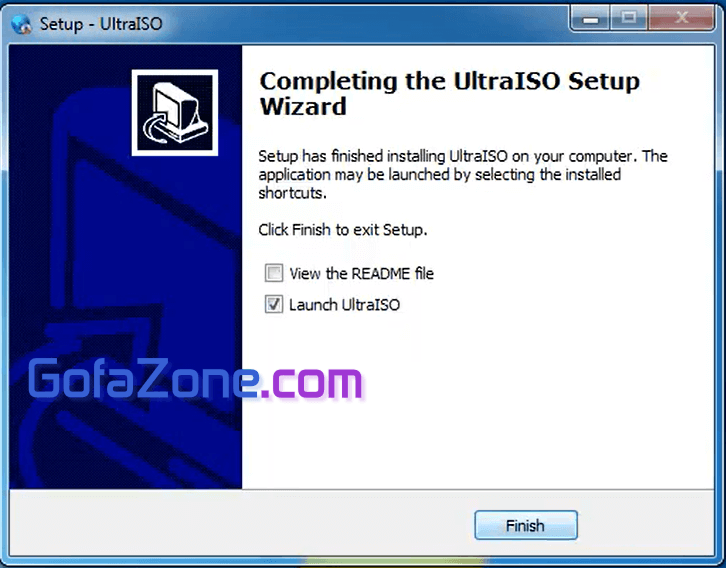The width and height of the screenshot is (726, 568).
Task: Click the purple '.com' watermark portion
Action: click(x=311, y=382)
